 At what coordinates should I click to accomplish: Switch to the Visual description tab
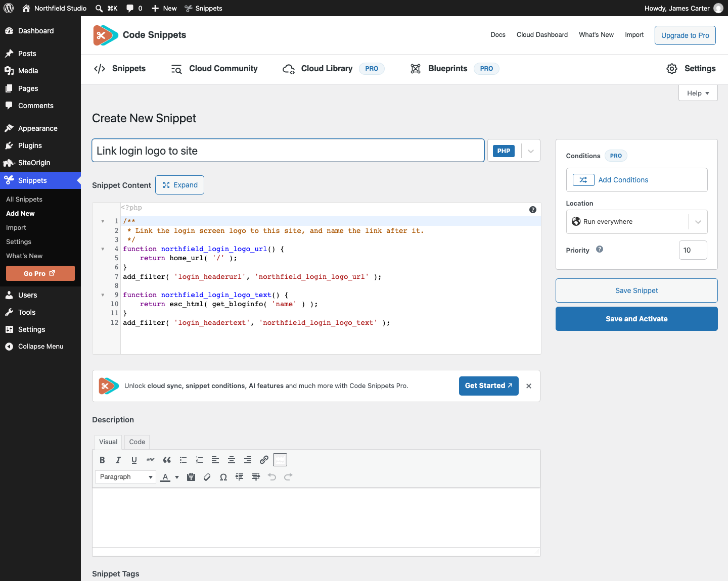108,442
